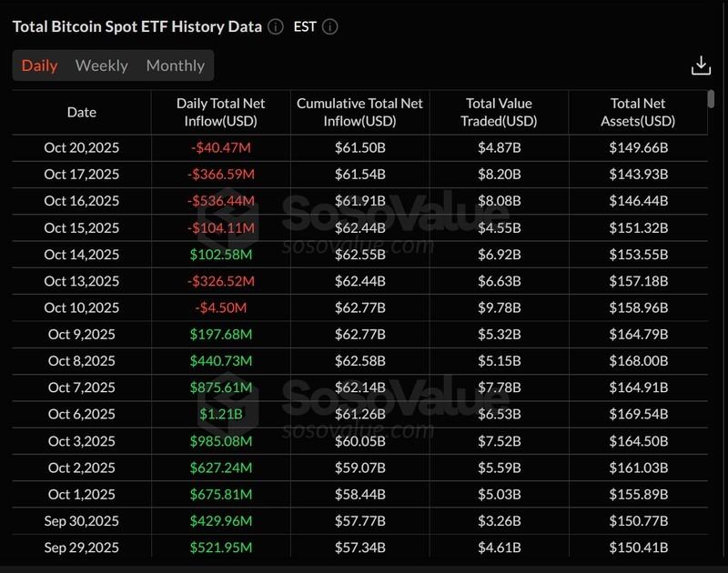
Task: Click the Date column header
Action: tap(82, 113)
